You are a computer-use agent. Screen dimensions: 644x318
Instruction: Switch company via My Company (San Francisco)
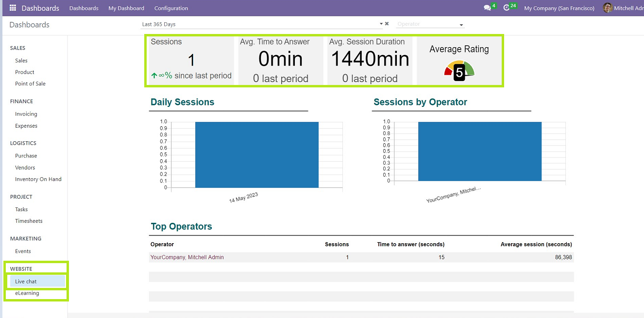(x=559, y=8)
